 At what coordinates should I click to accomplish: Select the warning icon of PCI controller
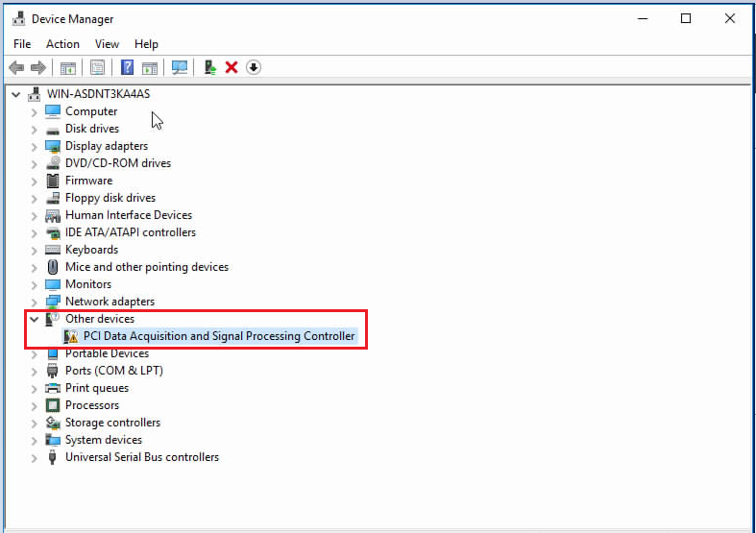click(x=71, y=336)
